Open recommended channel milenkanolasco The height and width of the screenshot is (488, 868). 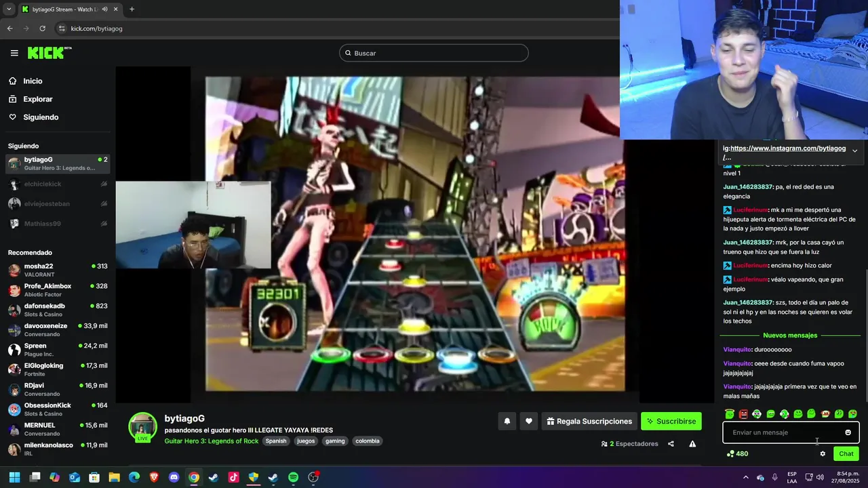[58, 449]
